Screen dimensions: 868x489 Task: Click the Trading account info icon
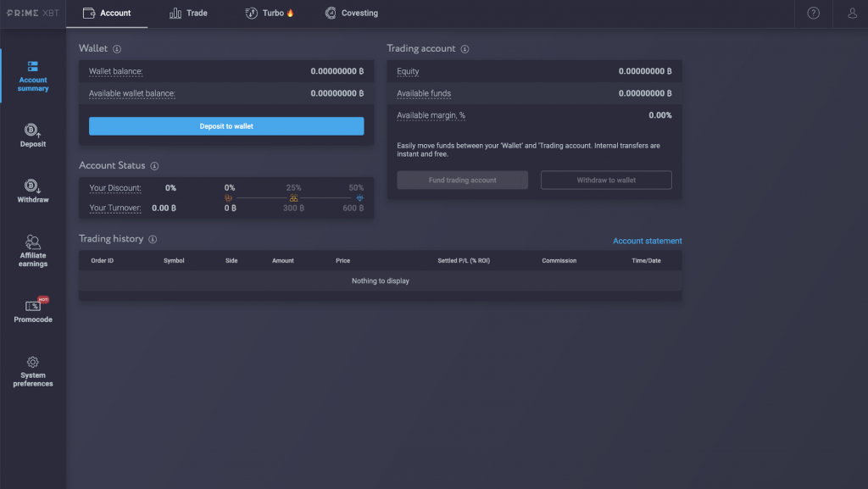click(465, 49)
